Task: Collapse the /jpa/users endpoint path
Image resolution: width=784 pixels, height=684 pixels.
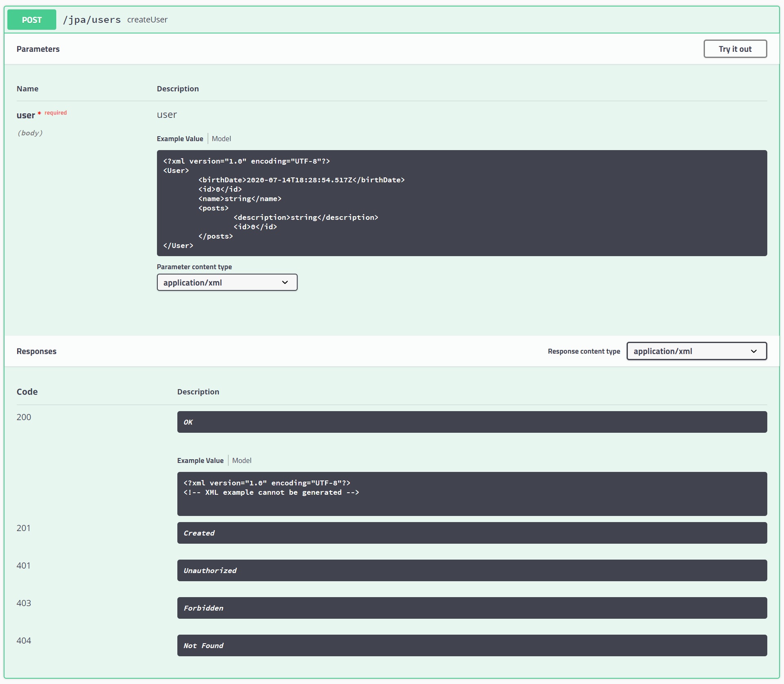Action: [x=92, y=20]
